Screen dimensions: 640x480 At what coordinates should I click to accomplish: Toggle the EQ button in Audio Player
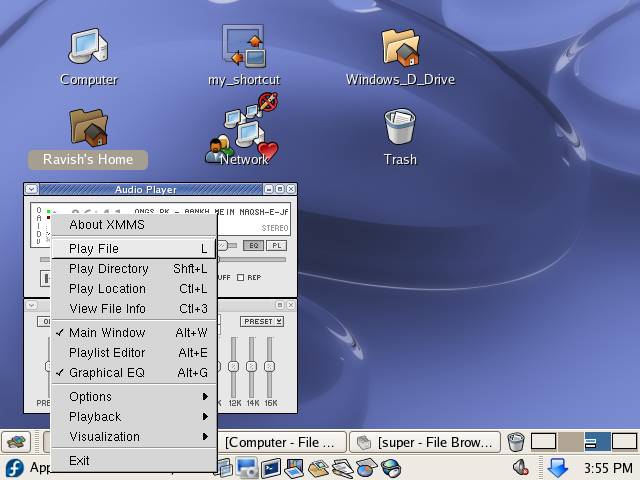tap(254, 245)
